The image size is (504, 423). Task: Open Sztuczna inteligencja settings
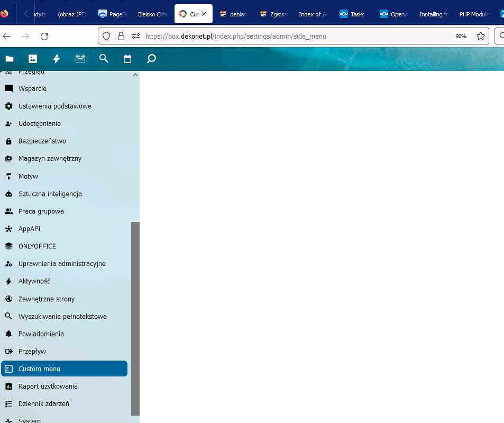[50, 194]
